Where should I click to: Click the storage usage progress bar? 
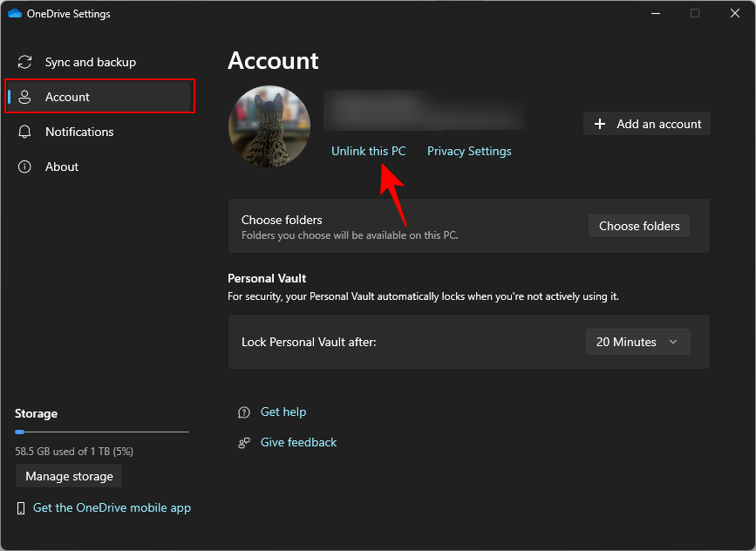point(102,432)
